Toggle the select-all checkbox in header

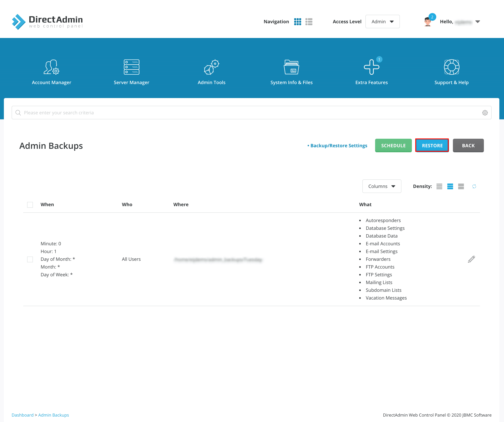point(30,205)
